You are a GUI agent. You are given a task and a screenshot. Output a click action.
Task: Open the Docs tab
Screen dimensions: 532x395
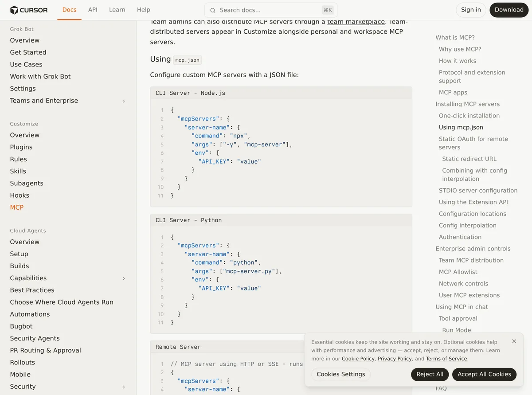69,10
